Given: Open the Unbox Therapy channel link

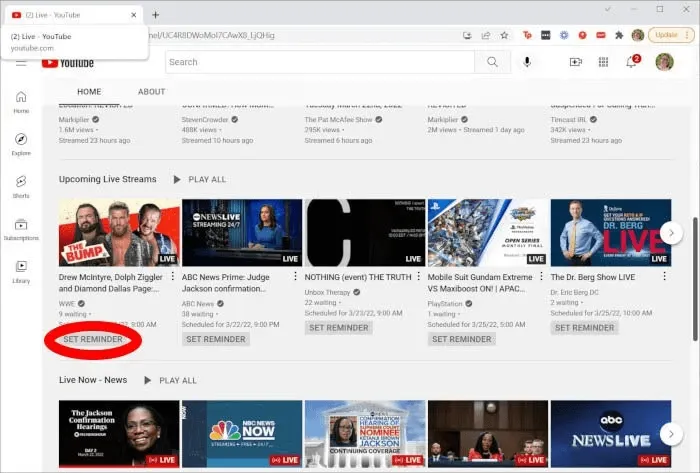Looking at the screenshot, I should pyautogui.click(x=327, y=292).
